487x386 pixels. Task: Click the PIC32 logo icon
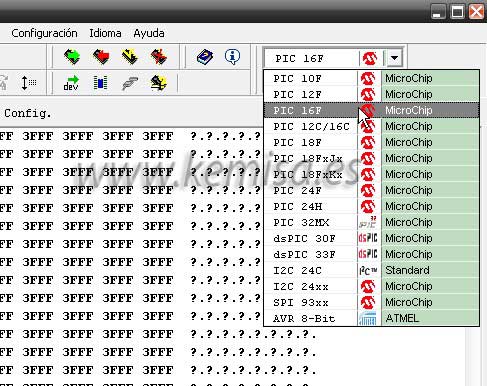pos(368,222)
